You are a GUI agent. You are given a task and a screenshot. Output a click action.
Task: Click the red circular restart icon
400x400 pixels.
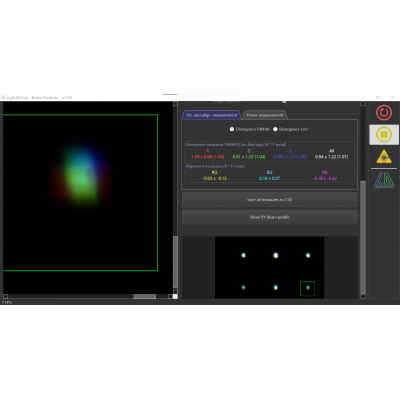[384, 113]
